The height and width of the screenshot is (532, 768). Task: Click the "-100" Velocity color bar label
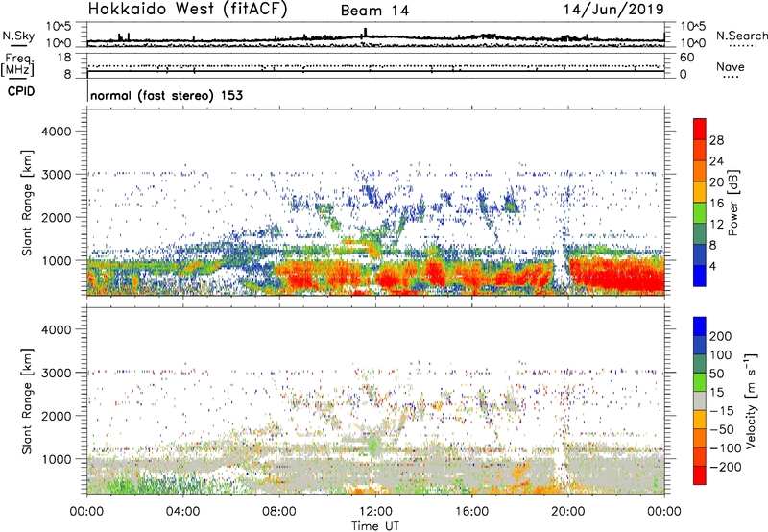725,448
